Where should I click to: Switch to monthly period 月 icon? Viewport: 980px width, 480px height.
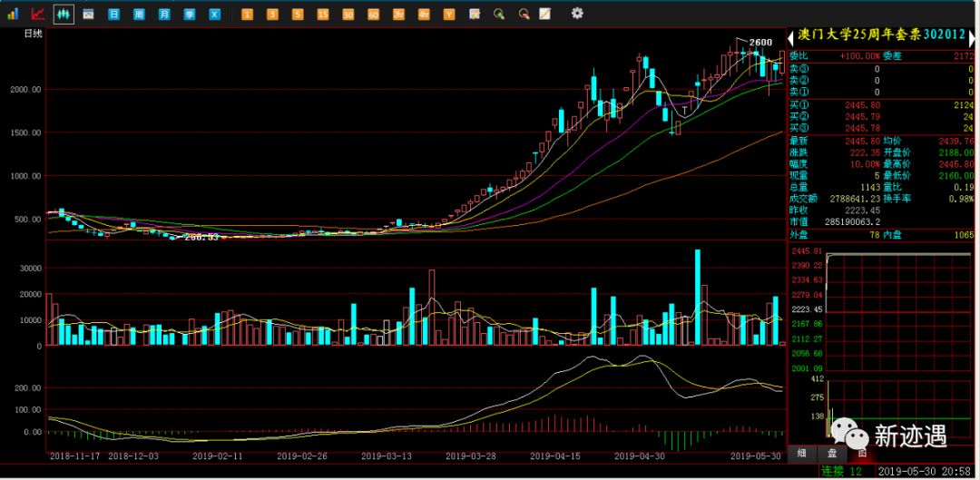pyautogui.click(x=163, y=14)
